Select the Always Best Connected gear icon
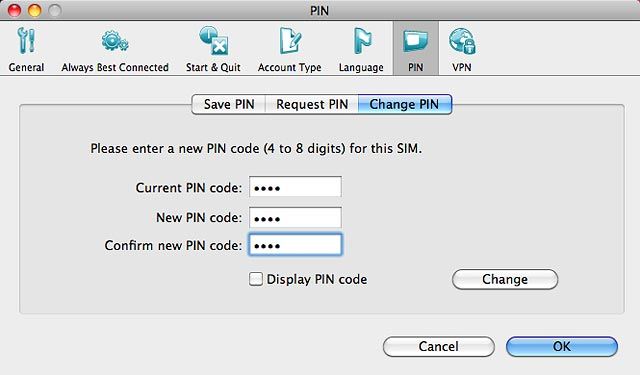This screenshot has width=640, height=375. pos(115,42)
